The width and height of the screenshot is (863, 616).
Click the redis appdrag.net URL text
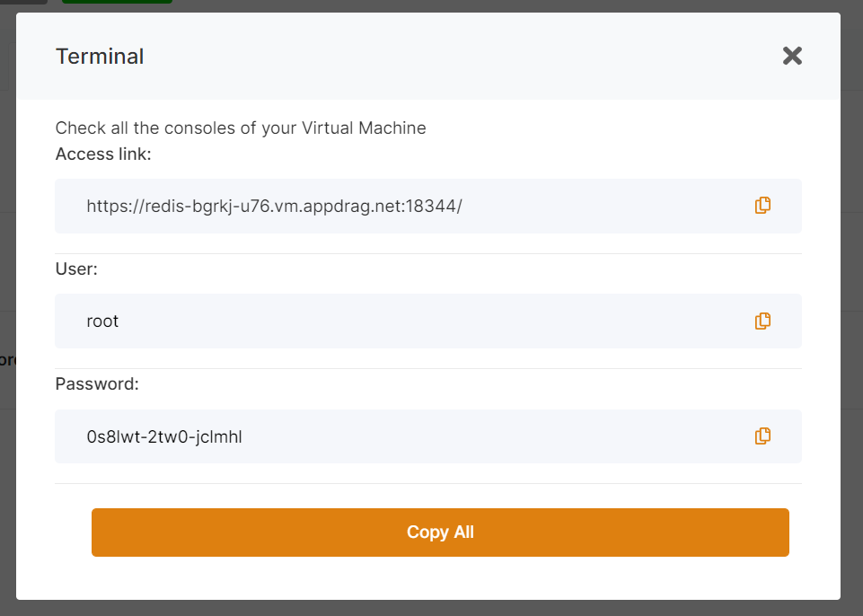coord(274,206)
